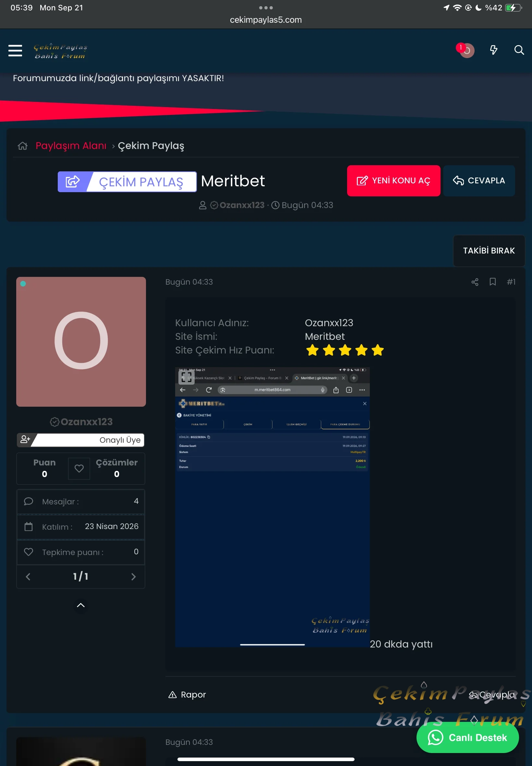Click the heart icon beside Tepkime puanı
Screen dimensions: 532x766
point(29,552)
